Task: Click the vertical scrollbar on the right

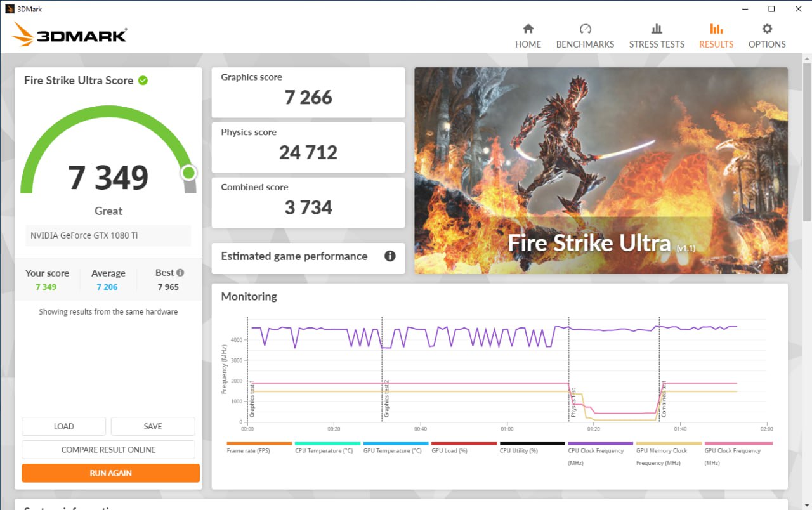Action: coord(807,141)
